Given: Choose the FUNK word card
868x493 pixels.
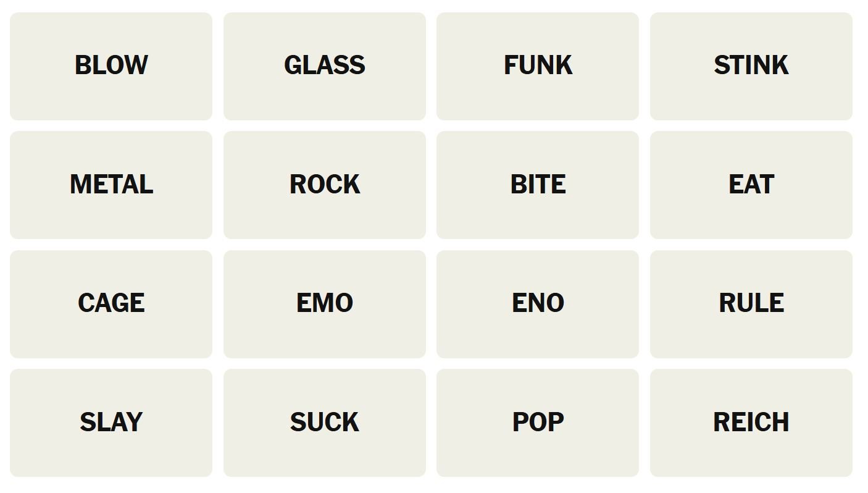Looking at the screenshot, I should (537, 66).
